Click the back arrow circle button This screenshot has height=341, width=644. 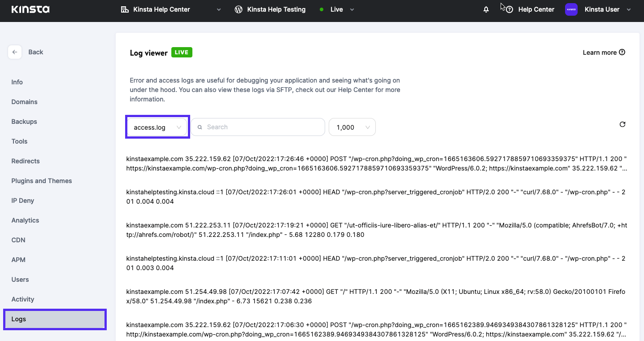coord(15,52)
